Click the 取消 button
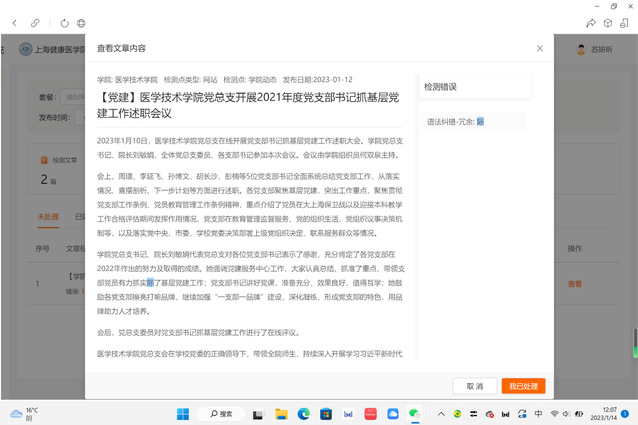 [474, 386]
